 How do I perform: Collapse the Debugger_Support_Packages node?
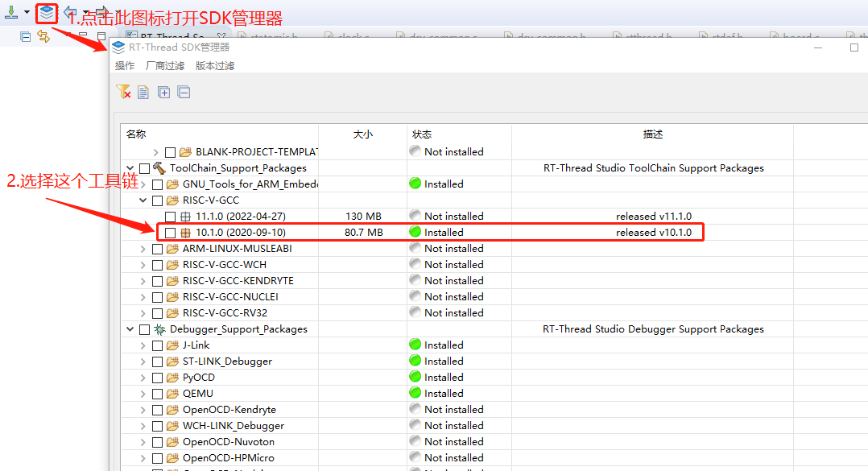click(x=130, y=328)
